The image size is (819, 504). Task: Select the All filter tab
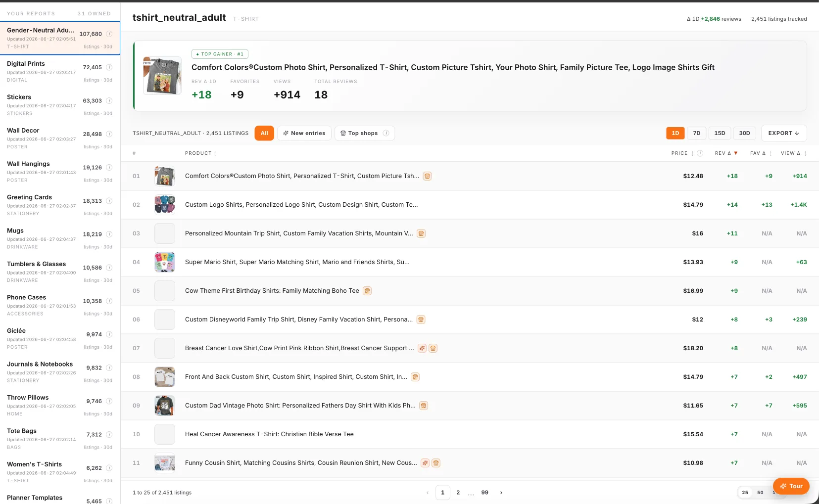264,133
